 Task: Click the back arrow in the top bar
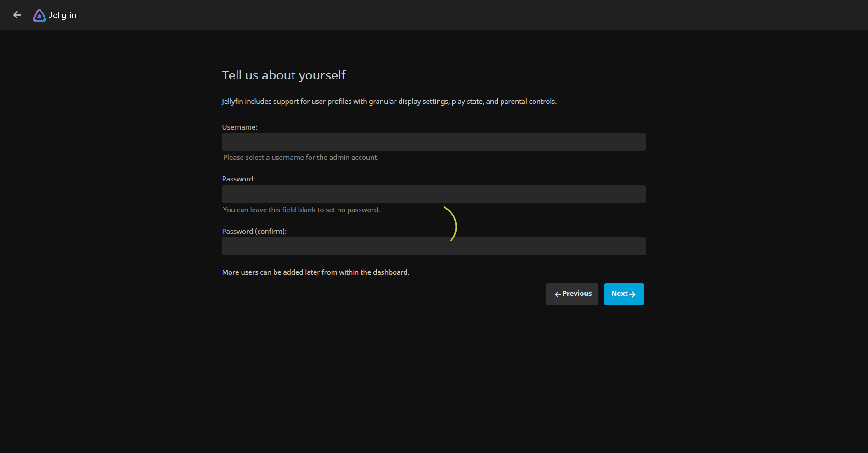pos(17,15)
